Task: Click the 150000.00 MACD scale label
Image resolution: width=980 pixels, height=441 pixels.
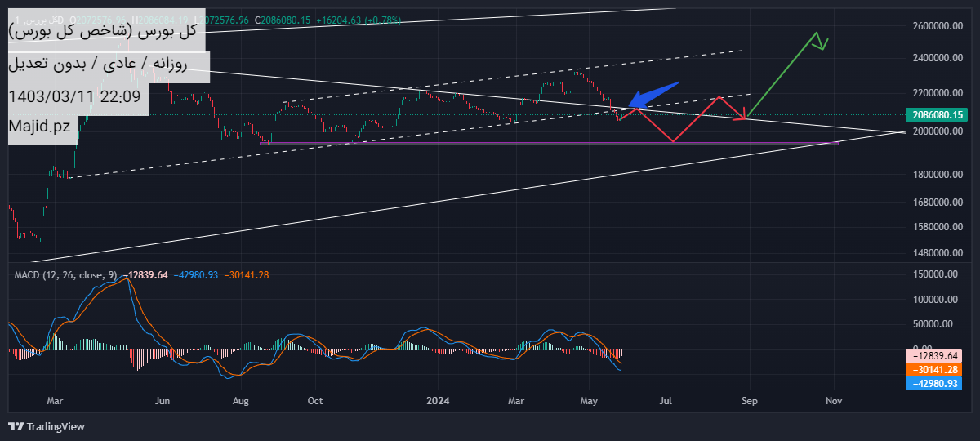Action: click(934, 275)
